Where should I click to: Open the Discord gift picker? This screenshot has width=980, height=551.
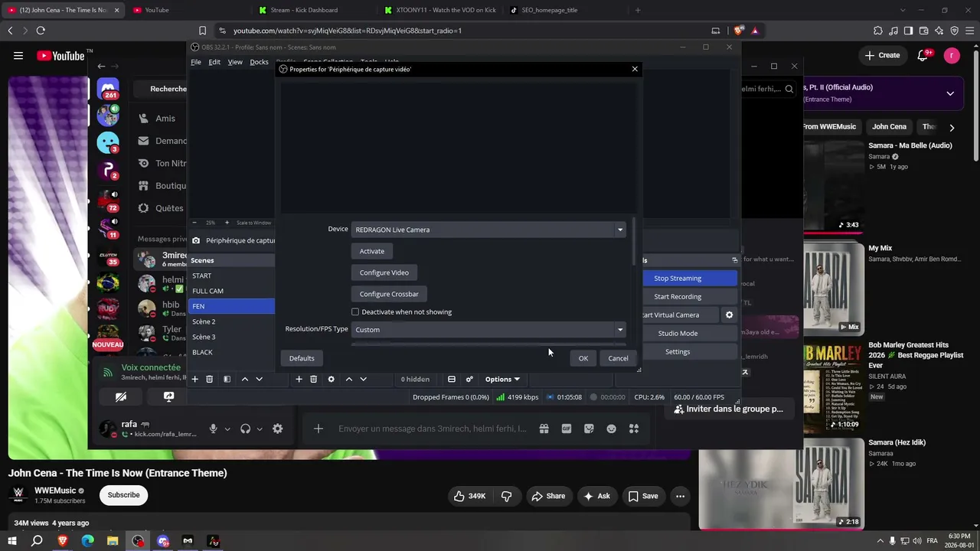[544, 429]
